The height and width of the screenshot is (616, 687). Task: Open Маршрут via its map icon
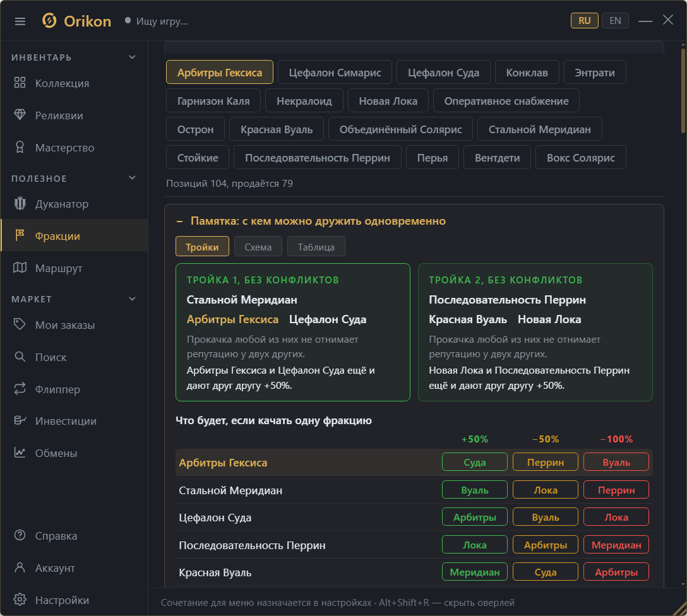(20, 268)
